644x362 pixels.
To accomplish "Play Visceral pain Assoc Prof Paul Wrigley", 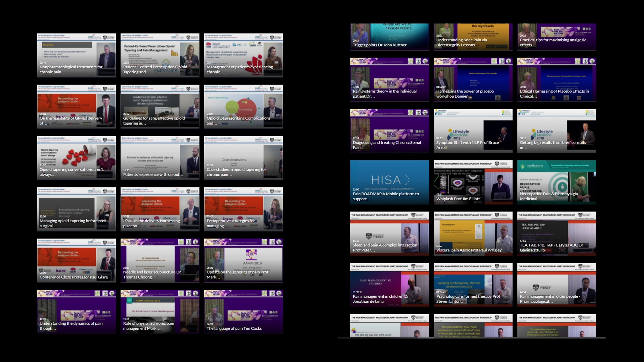I will 473,234.
